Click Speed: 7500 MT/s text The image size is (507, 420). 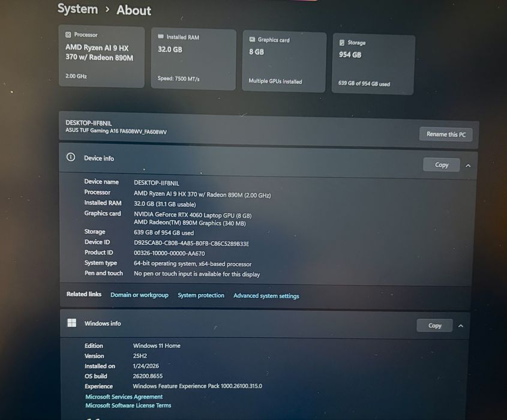coord(178,79)
